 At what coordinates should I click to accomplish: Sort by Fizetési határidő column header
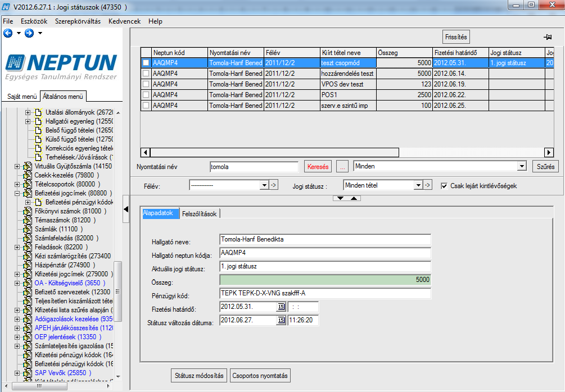click(x=460, y=53)
